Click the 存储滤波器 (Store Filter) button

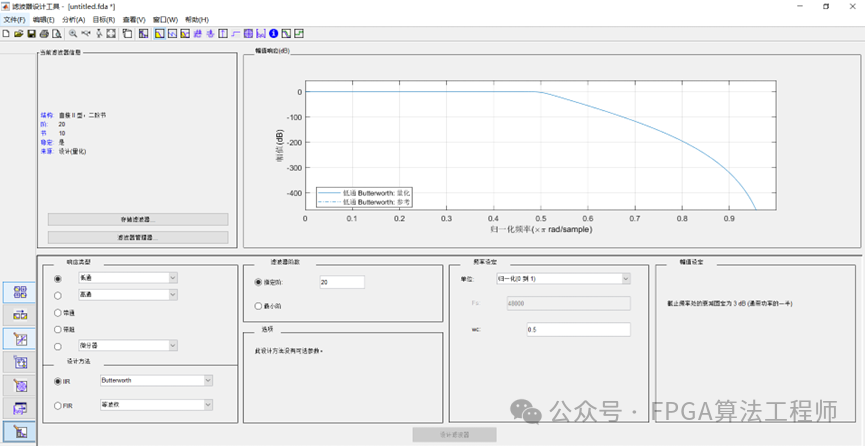point(138,219)
